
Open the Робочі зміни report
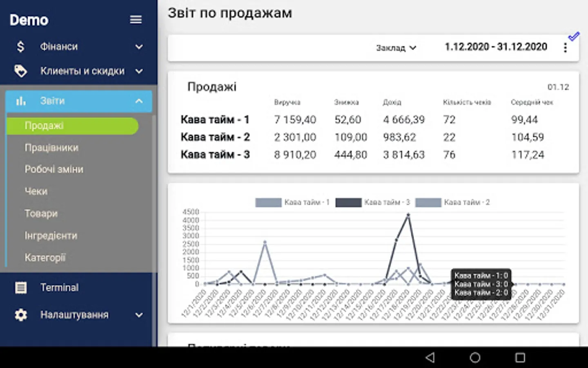(x=54, y=169)
